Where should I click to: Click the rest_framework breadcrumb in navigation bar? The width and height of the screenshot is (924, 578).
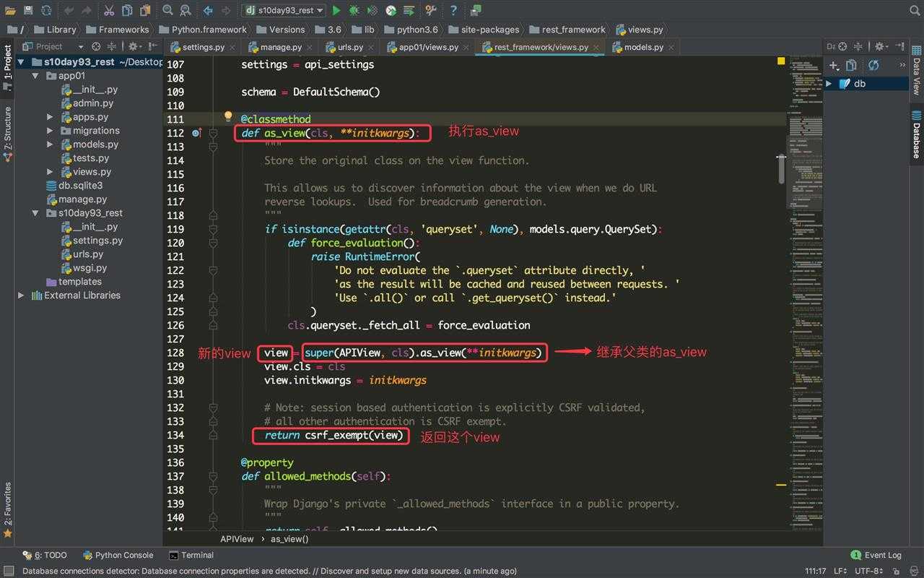(x=567, y=30)
